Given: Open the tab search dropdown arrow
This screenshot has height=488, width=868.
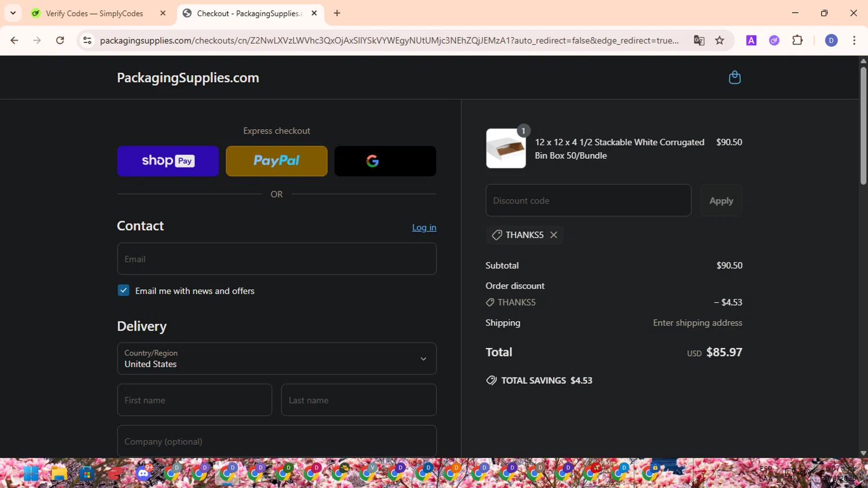Looking at the screenshot, I should click(13, 13).
